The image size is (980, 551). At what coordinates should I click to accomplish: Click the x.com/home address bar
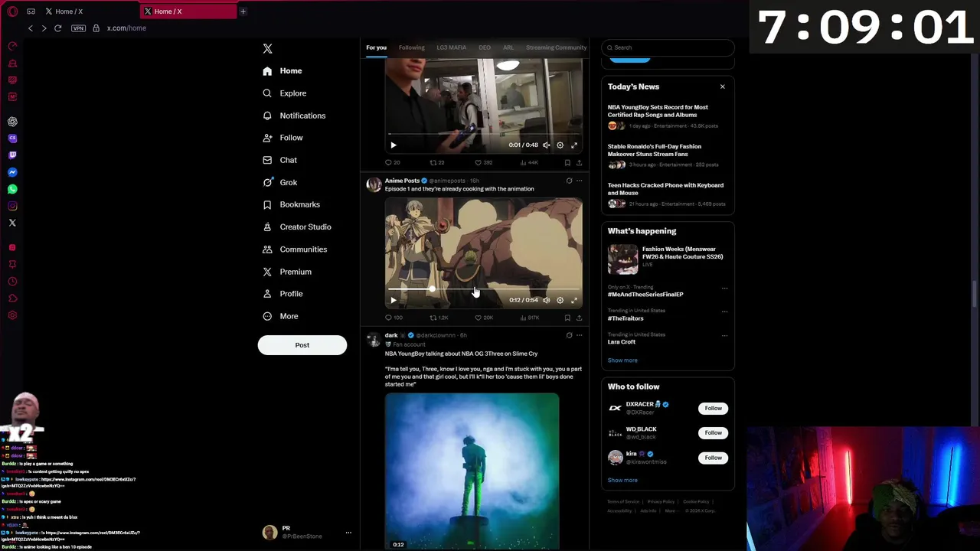126,28
